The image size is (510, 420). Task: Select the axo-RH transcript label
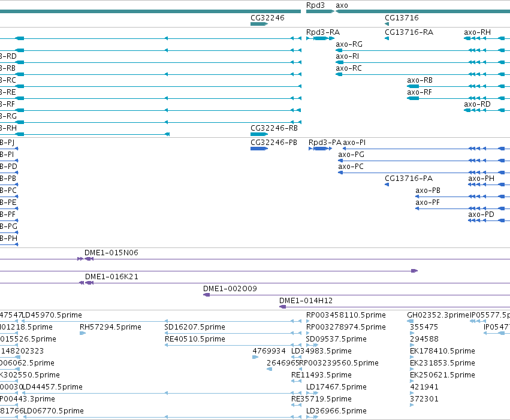pos(477,32)
